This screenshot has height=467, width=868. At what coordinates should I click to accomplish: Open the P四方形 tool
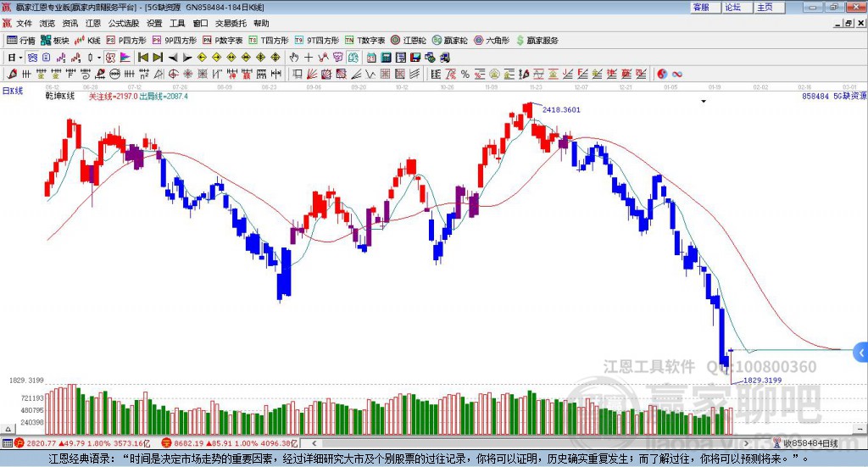pos(125,41)
